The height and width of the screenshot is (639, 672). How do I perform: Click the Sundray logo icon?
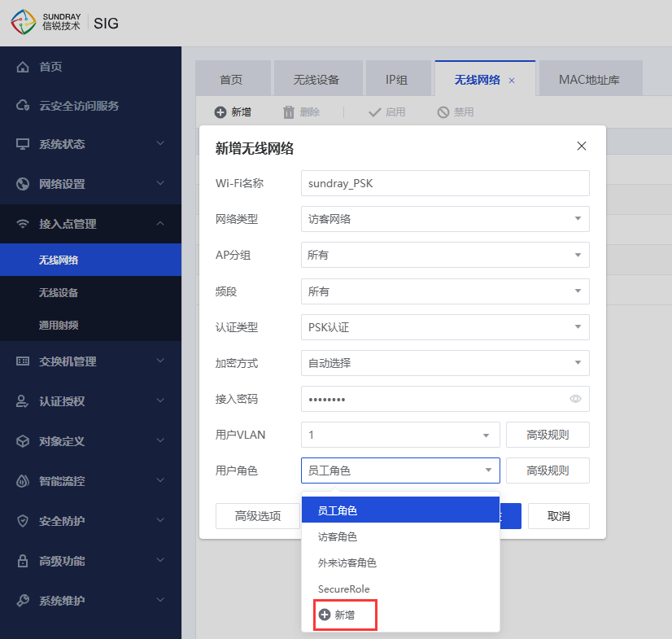point(24,22)
